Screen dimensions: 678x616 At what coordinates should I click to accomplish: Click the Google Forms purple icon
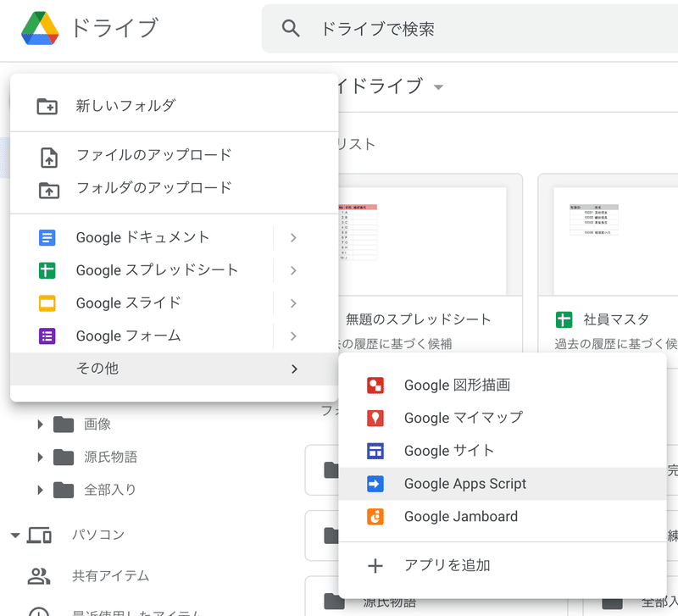pos(47,336)
